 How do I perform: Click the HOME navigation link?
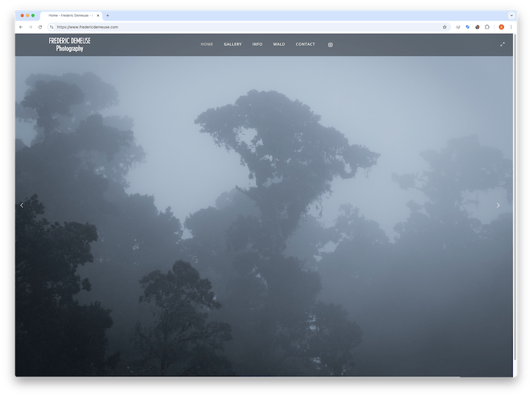207,45
